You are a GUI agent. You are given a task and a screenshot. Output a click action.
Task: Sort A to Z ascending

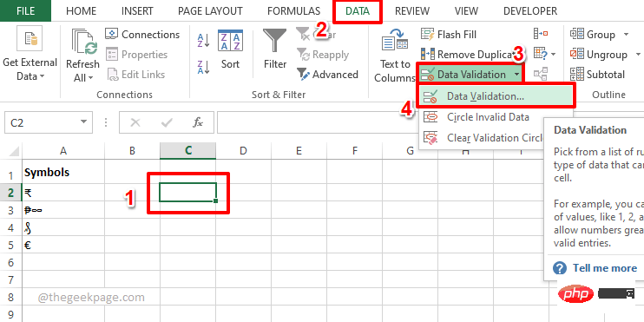coord(204,41)
